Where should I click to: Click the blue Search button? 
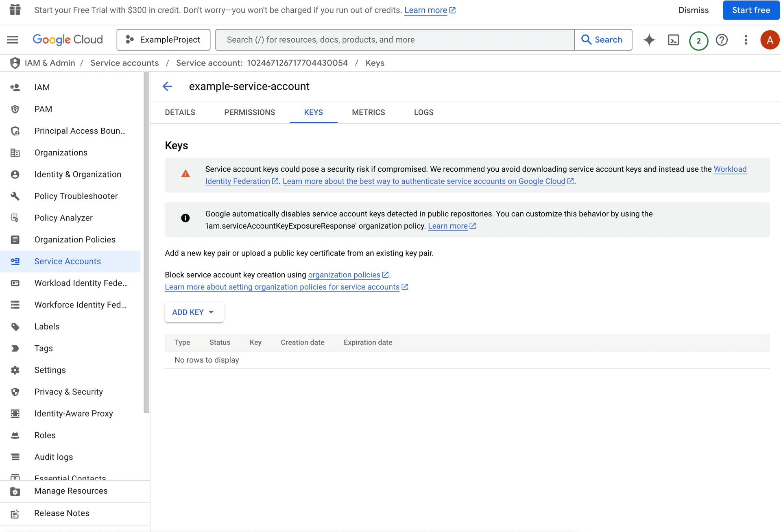(x=603, y=40)
